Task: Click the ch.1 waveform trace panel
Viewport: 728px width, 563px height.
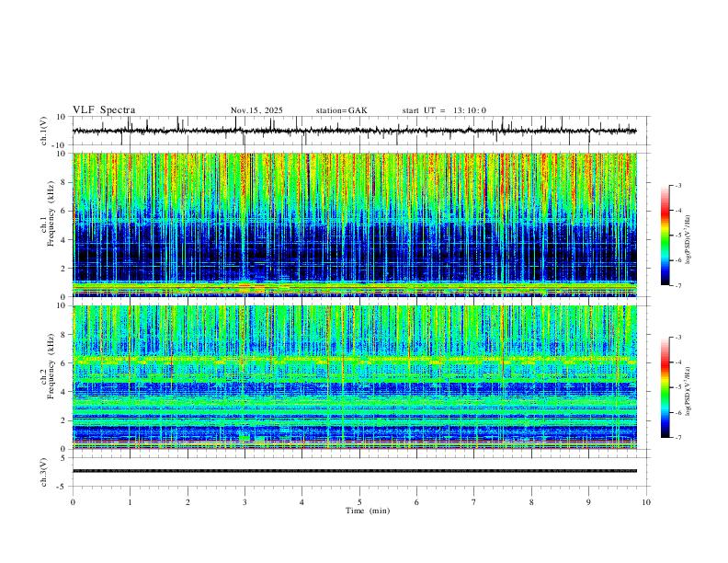Action: pos(361,131)
